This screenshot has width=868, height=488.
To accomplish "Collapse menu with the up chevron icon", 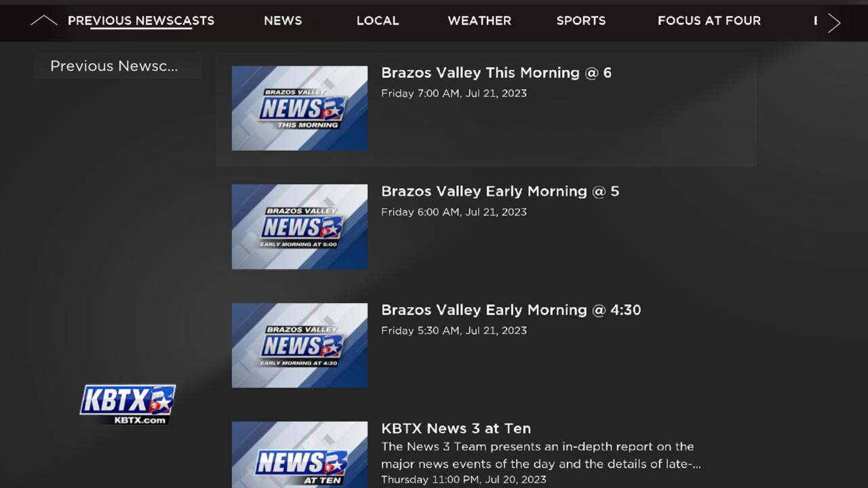I will (x=43, y=21).
